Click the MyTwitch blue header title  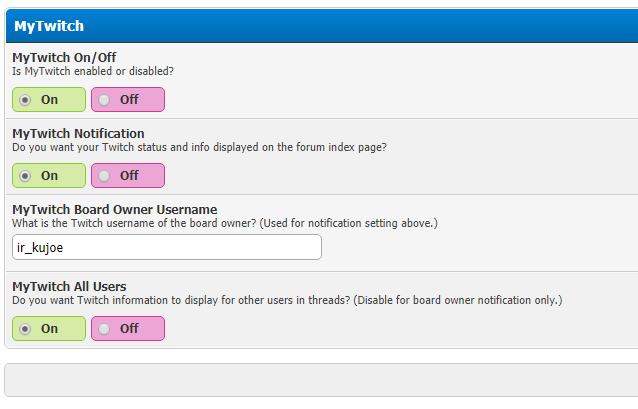tap(49, 26)
